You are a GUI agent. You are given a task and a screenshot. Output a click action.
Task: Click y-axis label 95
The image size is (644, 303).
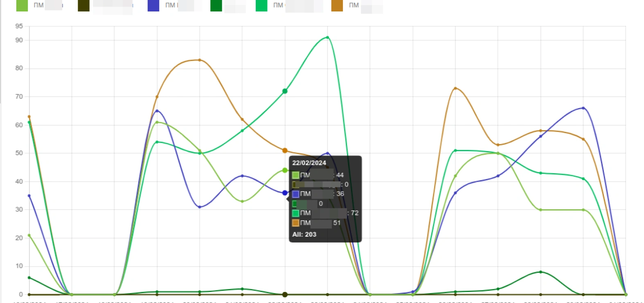pos(19,26)
